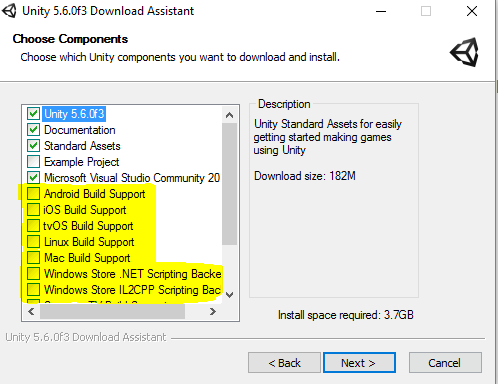Go back with the < Back button

tap(284, 363)
